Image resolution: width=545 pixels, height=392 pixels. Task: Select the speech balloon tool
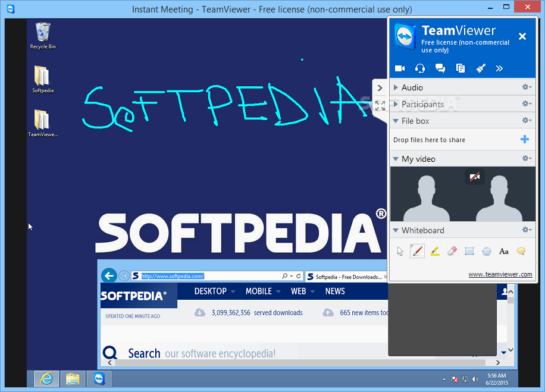point(521,251)
